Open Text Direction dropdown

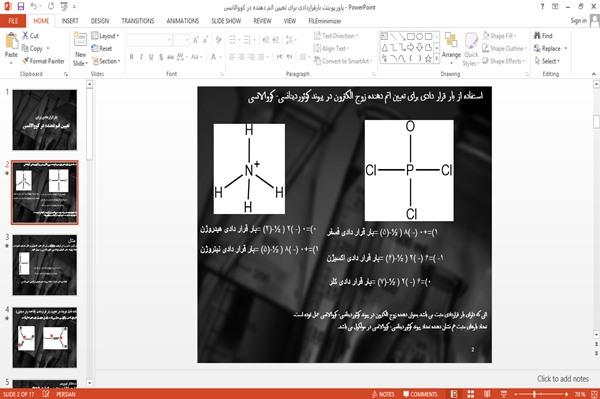336,36
